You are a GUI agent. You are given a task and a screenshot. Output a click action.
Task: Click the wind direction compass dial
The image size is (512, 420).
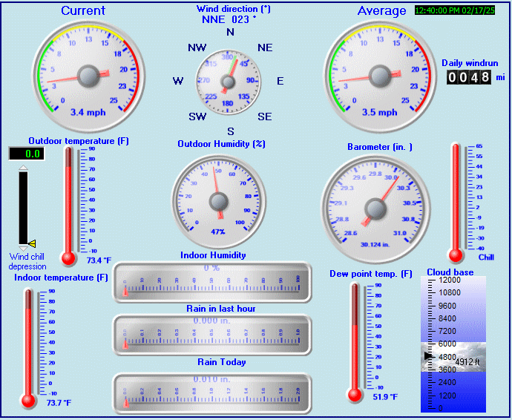[230, 80]
